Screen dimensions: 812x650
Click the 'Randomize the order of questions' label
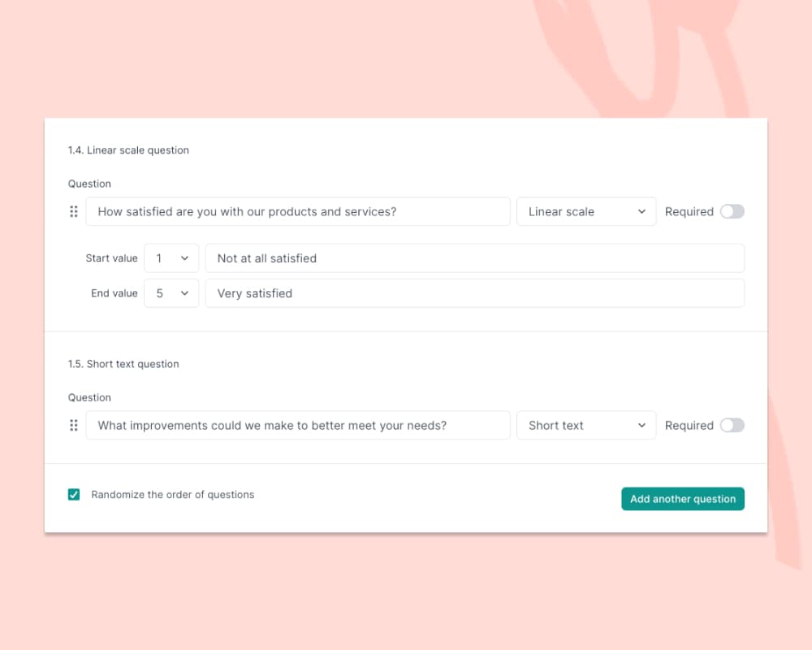173,494
